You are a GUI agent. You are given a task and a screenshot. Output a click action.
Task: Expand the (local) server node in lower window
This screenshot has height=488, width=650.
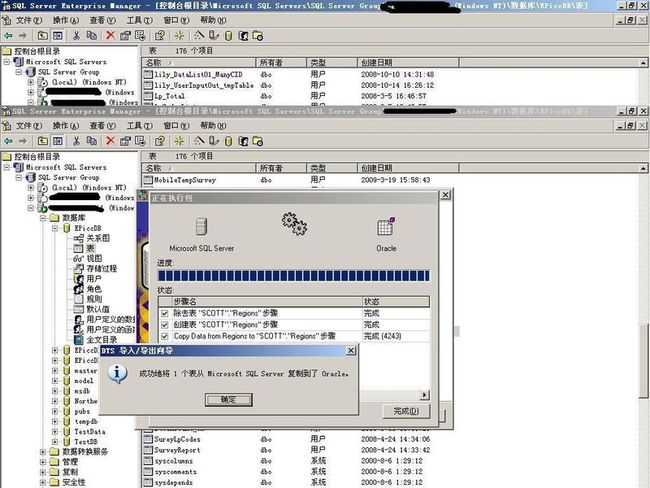click(x=31, y=188)
